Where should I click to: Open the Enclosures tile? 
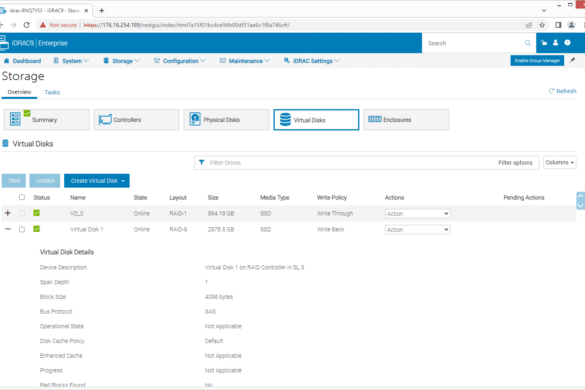click(x=406, y=120)
